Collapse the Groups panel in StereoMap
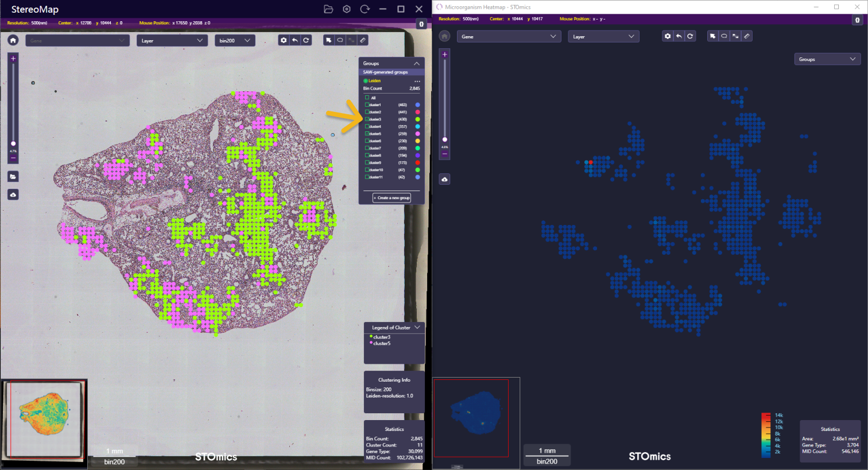 tap(417, 63)
